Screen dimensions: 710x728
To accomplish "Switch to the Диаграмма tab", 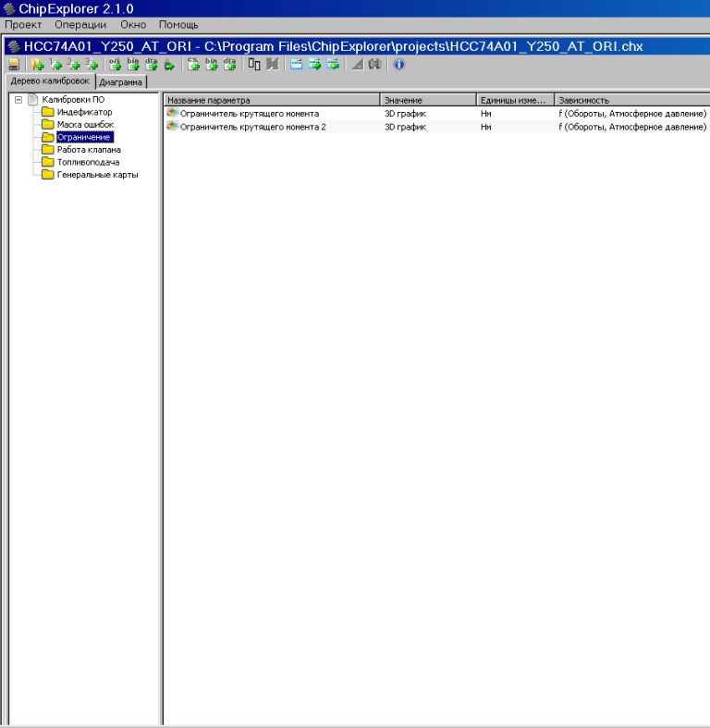I will pos(120,82).
